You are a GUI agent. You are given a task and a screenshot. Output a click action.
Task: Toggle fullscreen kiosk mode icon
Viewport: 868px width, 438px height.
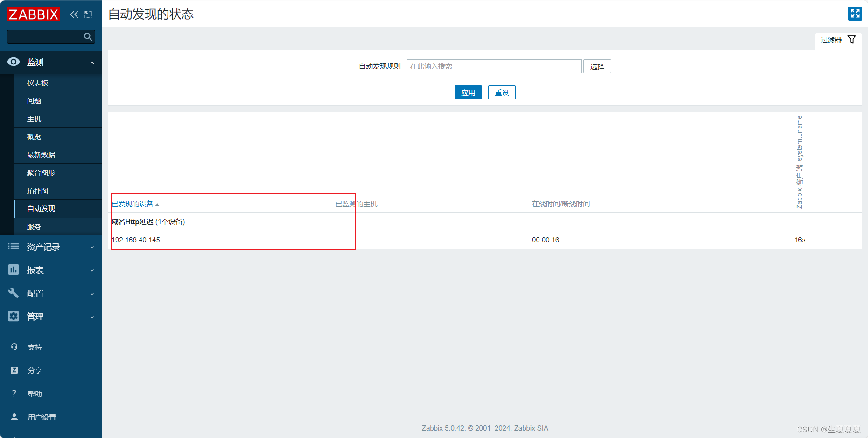[x=855, y=14]
